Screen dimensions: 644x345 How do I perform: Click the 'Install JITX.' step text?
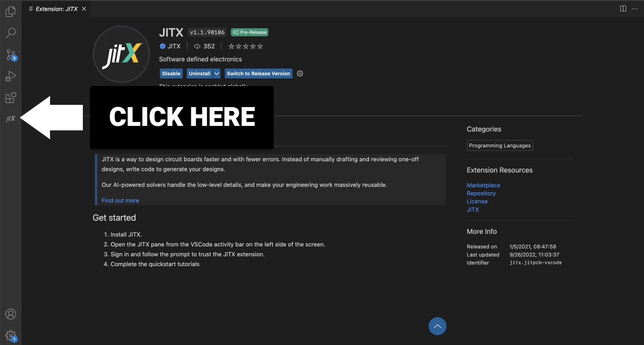(x=126, y=234)
